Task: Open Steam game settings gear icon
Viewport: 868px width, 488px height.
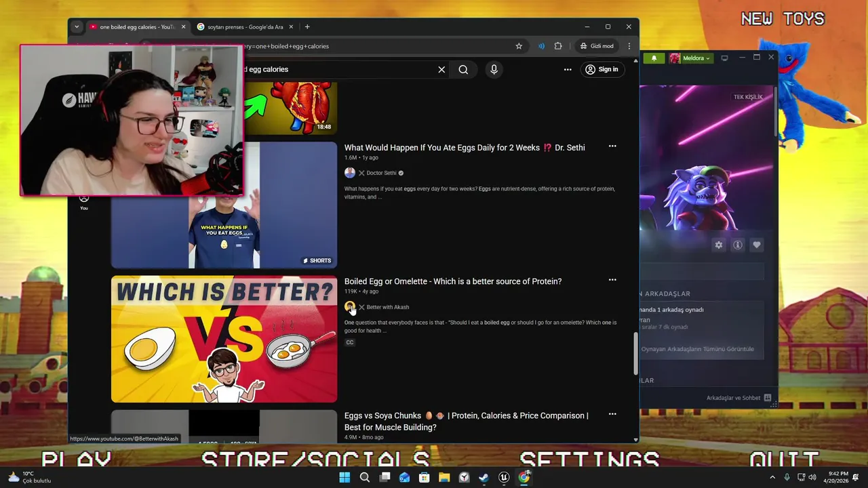Action: 719,245
